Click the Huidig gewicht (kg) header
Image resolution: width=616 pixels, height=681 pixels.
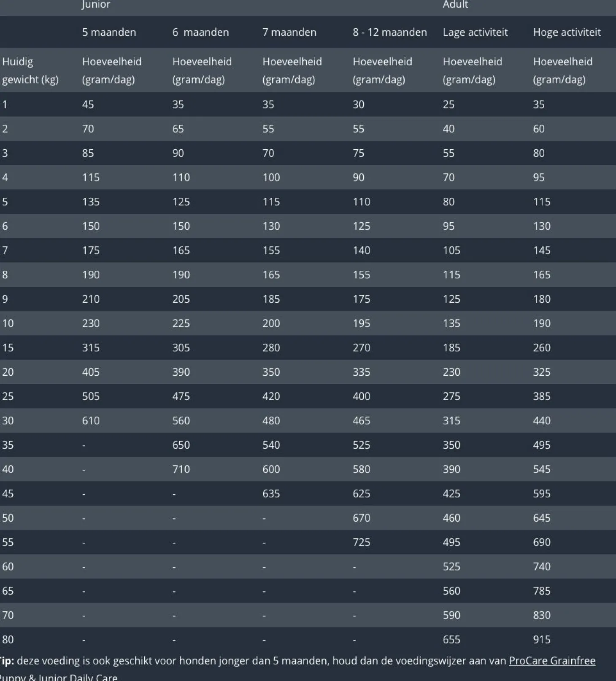(30, 70)
